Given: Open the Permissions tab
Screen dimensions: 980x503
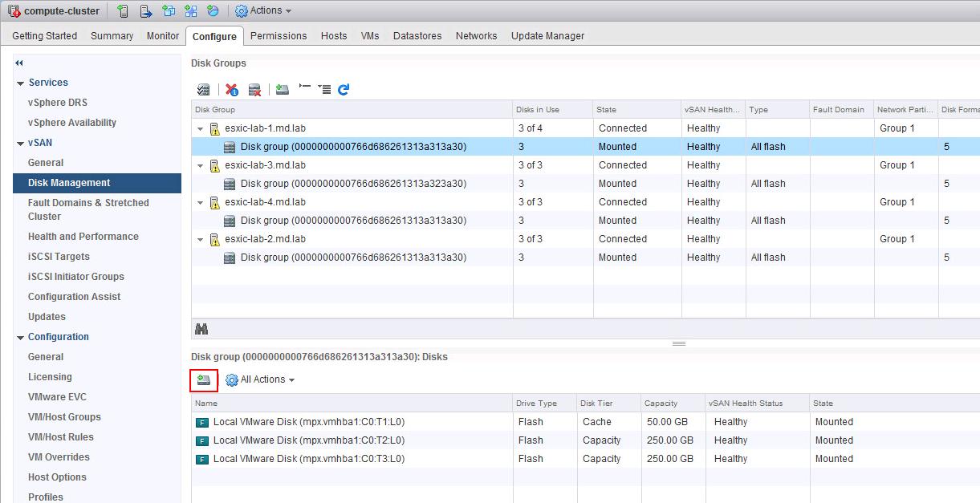Looking at the screenshot, I should pos(279,36).
